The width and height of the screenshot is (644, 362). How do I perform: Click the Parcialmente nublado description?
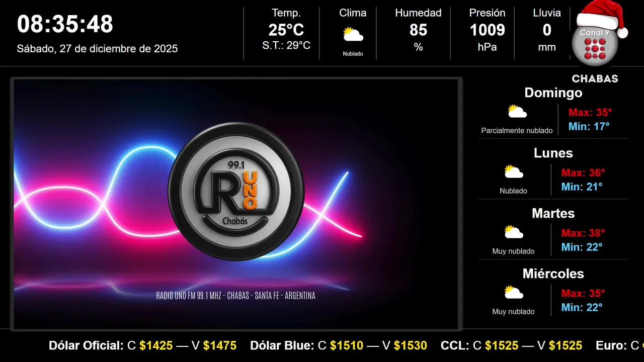pyautogui.click(x=517, y=131)
